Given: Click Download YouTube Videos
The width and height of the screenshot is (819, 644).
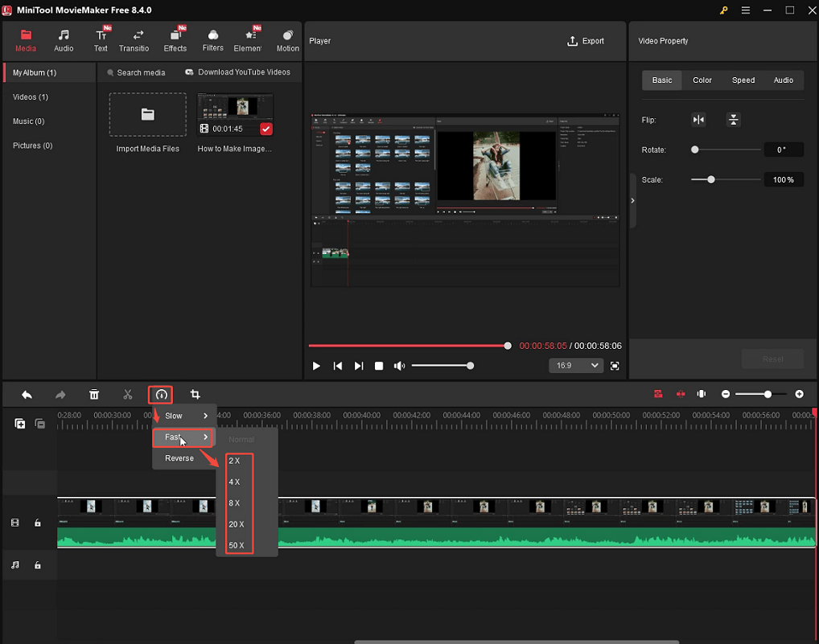Looking at the screenshot, I should click(237, 72).
